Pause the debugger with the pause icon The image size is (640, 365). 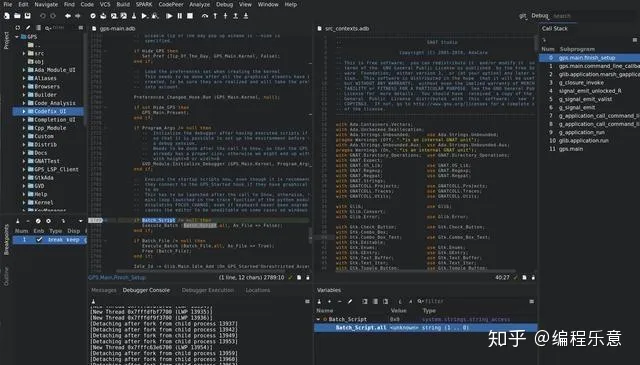click(x=180, y=16)
